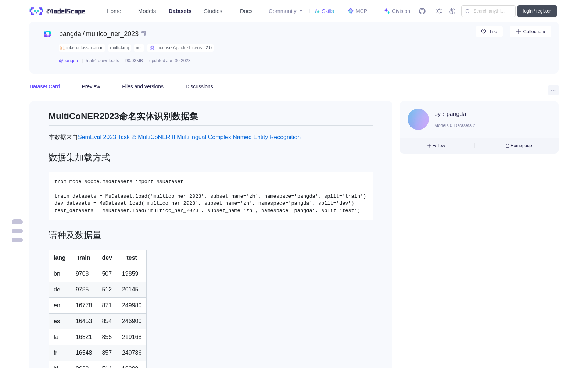Go to the Home nav item
Screen dimensions: 588x368
(114, 11)
